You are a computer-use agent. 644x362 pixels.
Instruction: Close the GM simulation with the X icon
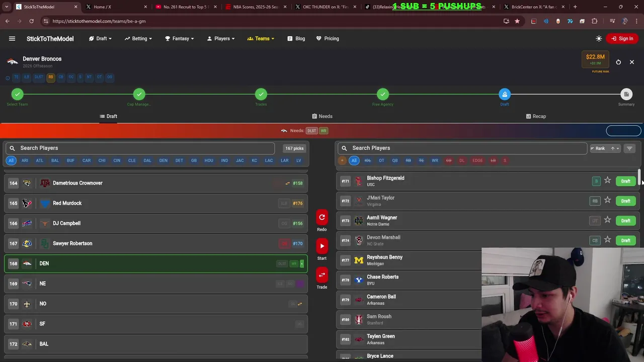pos(632,62)
